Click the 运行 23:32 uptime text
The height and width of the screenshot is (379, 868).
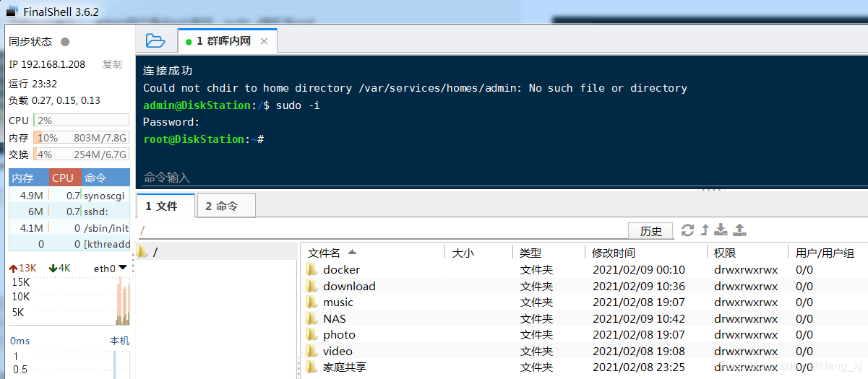point(33,84)
